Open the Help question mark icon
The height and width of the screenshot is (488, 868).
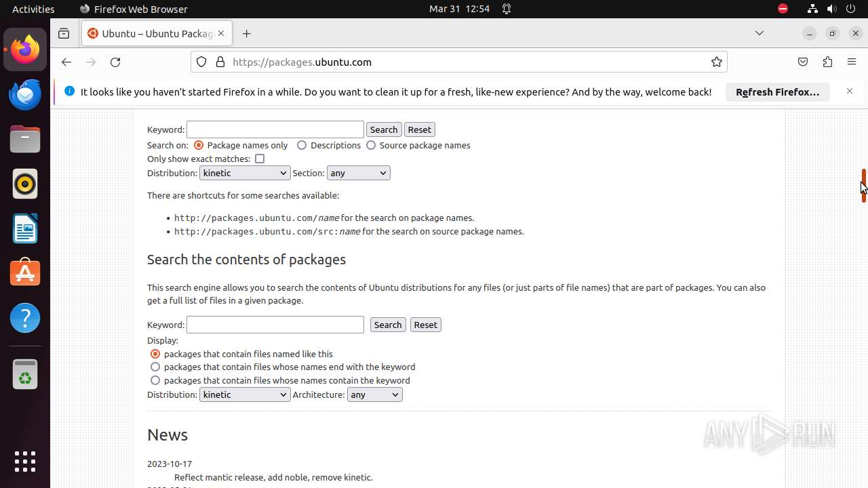pos(25,318)
